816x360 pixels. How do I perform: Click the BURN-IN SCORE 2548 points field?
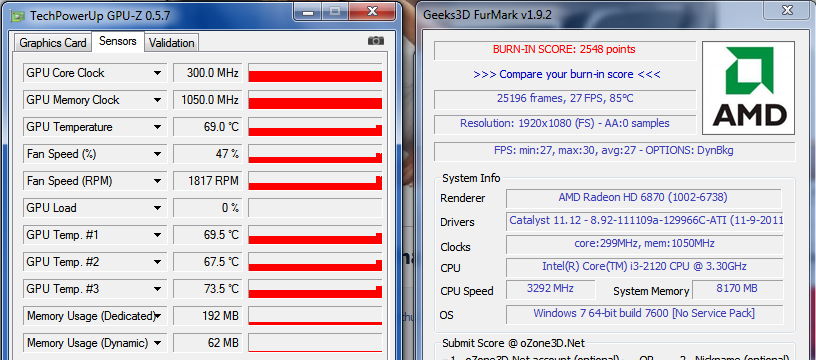[565, 50]
